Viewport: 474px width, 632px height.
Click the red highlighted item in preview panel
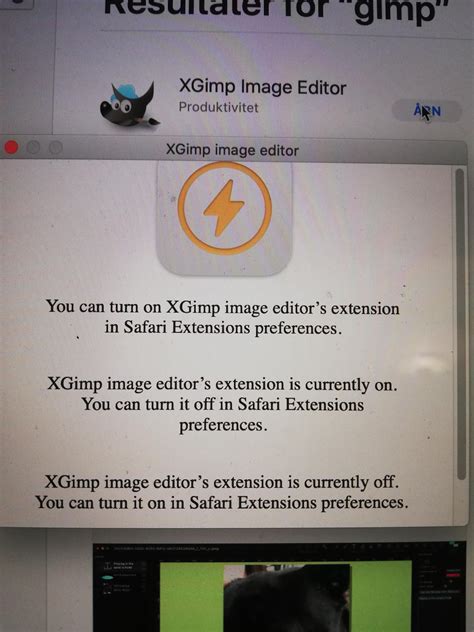(453, 573)
